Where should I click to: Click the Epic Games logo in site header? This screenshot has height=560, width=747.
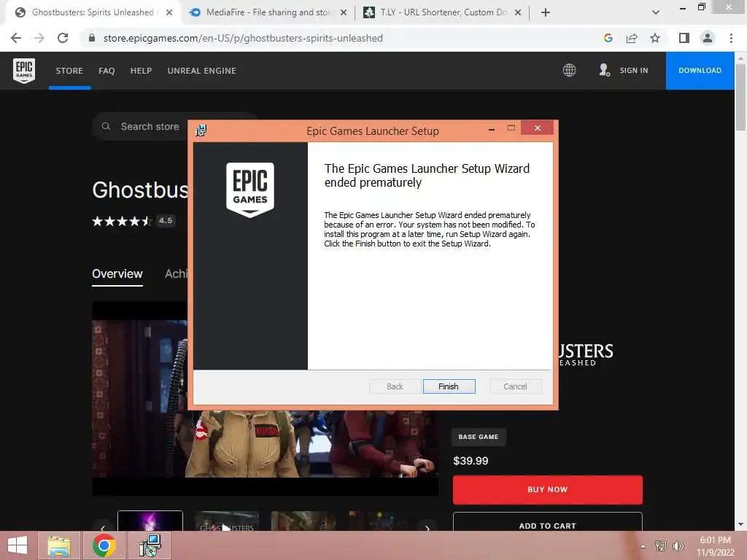click(x=24, y=71)
